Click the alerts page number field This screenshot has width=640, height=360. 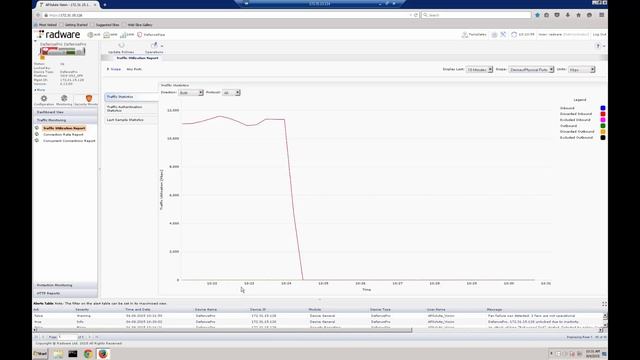67,337
